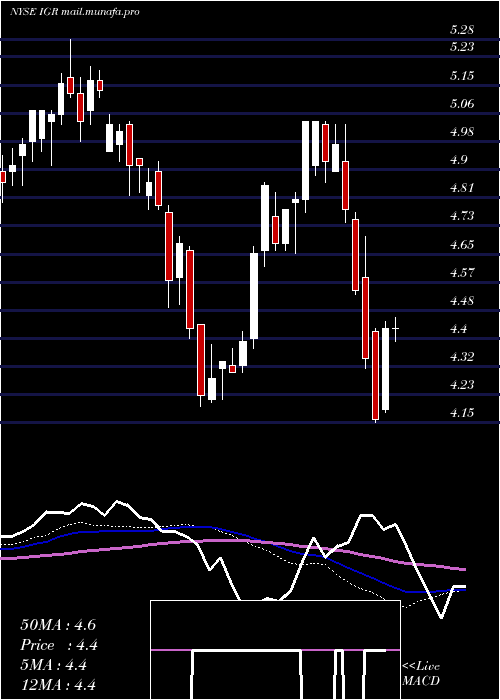Click the 5.23 price axis label

pyautogui.click(x=462, y=46)
